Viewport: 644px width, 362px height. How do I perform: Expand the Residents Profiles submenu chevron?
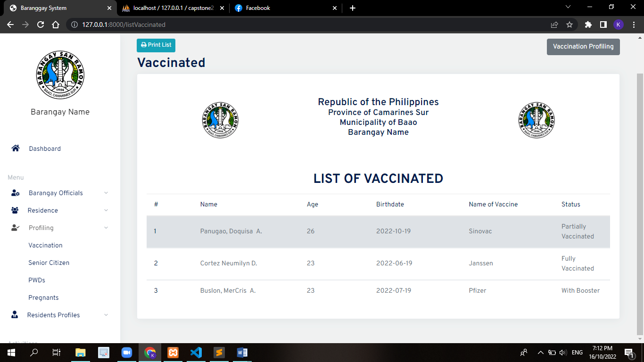106,315
